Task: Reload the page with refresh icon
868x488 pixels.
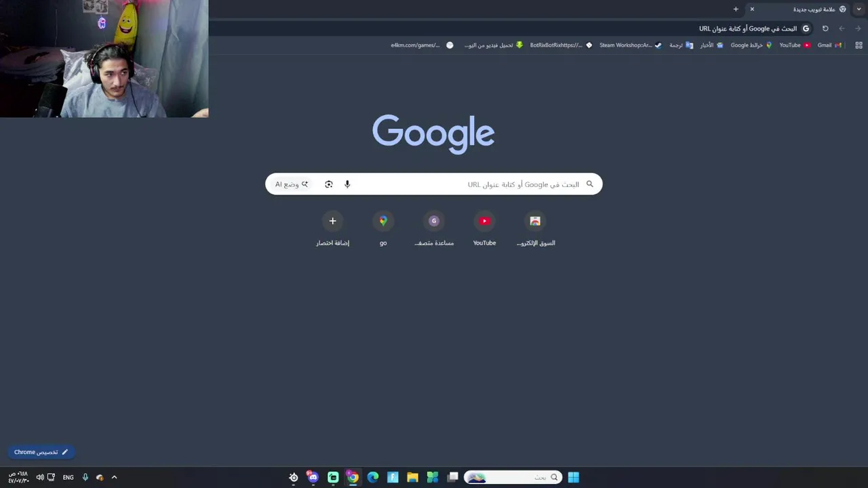Action: point(825,28)
